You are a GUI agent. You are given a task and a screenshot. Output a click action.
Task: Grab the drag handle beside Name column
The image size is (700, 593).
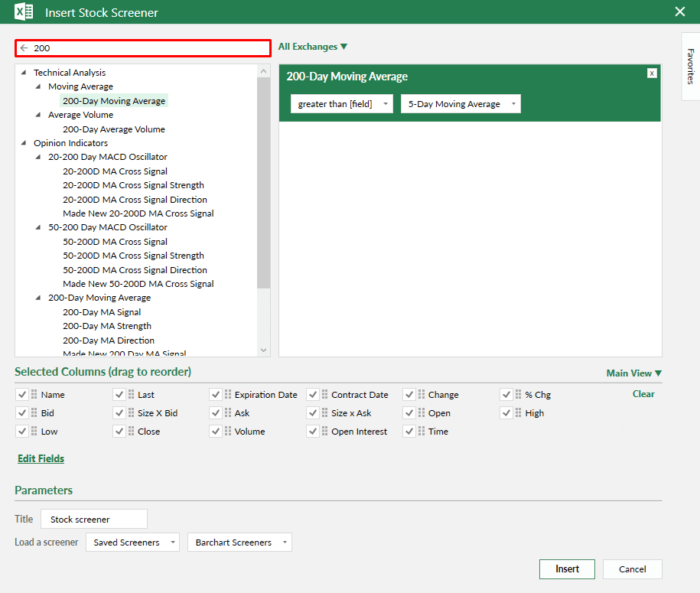click(34, 395)
